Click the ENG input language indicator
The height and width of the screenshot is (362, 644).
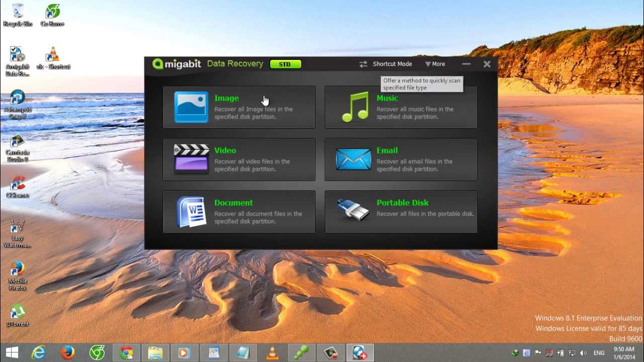tap(599, 353)
